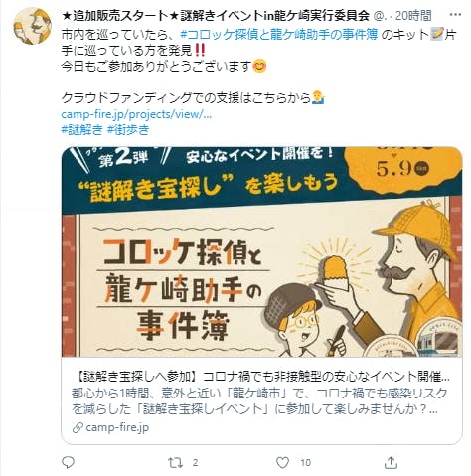This screenshot has width=471, height=476.
Task: Like the tweet with heart icon
Action: click(282, 463)
